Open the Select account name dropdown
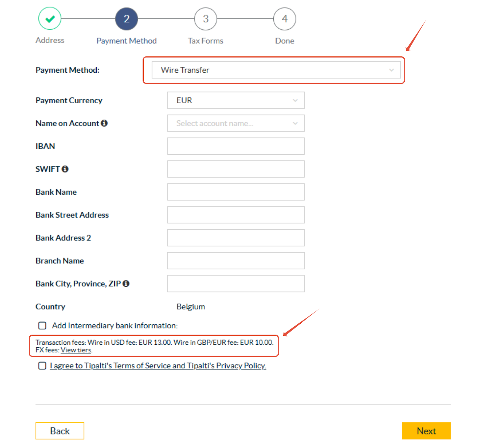Screen dimensions: 480x448 point(236,123)
